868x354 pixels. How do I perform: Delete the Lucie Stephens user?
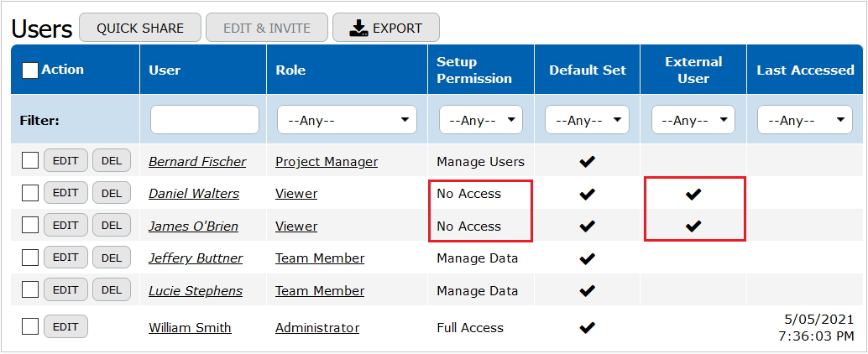[x=112, y=289]
